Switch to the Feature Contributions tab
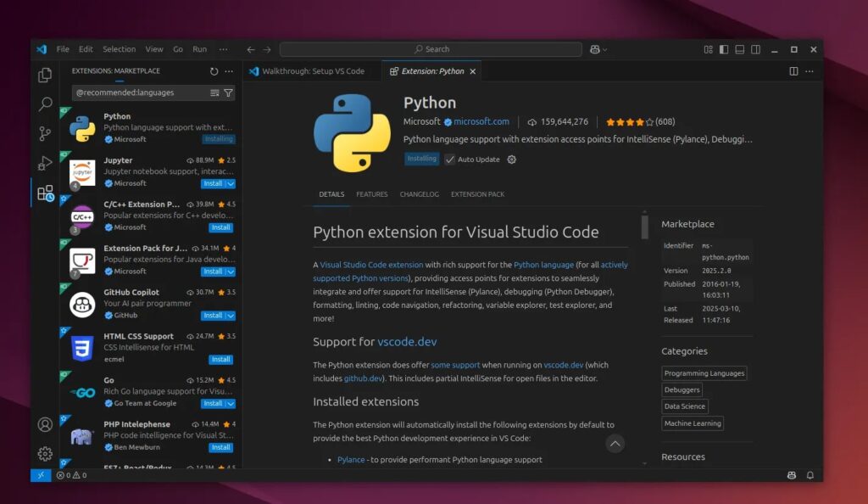This screenshot has width=868, height=504. [371, 193]
